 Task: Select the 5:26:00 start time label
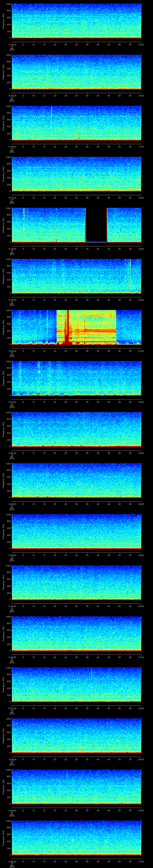[12, 657]
